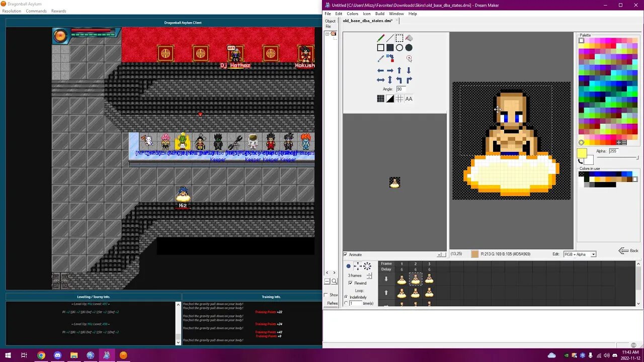Adjust the Alpha slider
This screenshot has height=362, width=644.
[x=617, y=158]
